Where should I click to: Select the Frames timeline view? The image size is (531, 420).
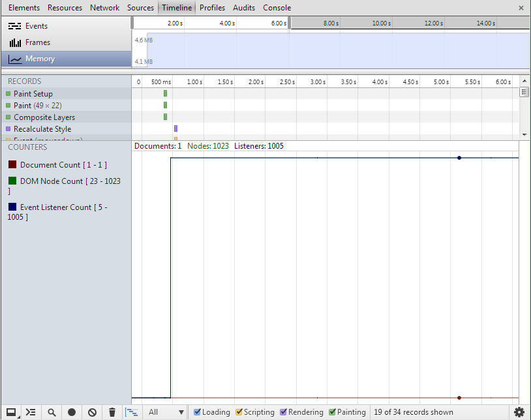(67, 42)
